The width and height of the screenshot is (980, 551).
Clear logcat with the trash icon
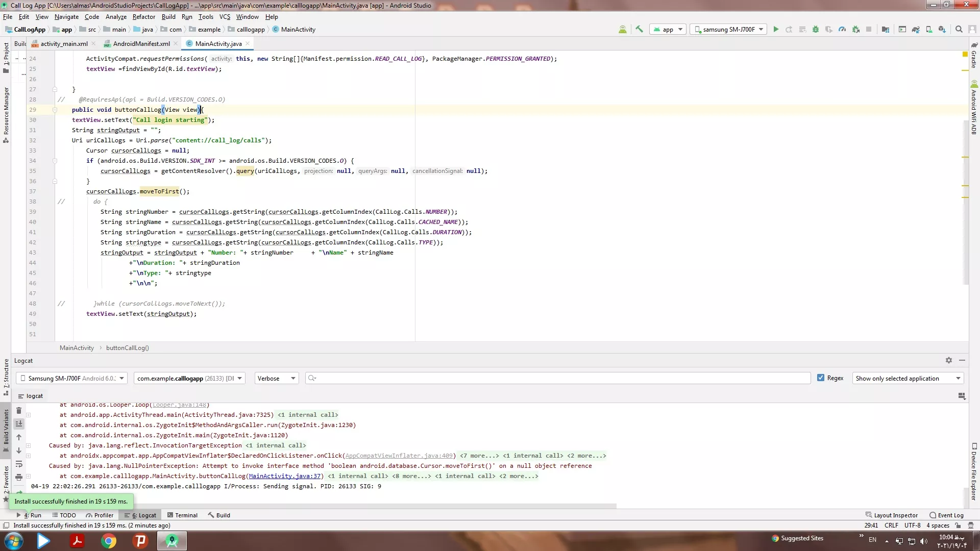(x=19, y=411)
